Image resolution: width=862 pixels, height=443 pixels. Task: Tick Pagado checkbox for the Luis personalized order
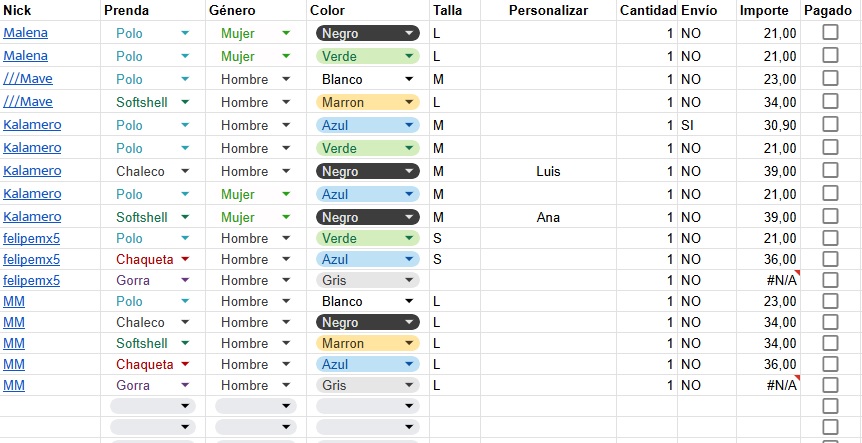tap(830, 170)
